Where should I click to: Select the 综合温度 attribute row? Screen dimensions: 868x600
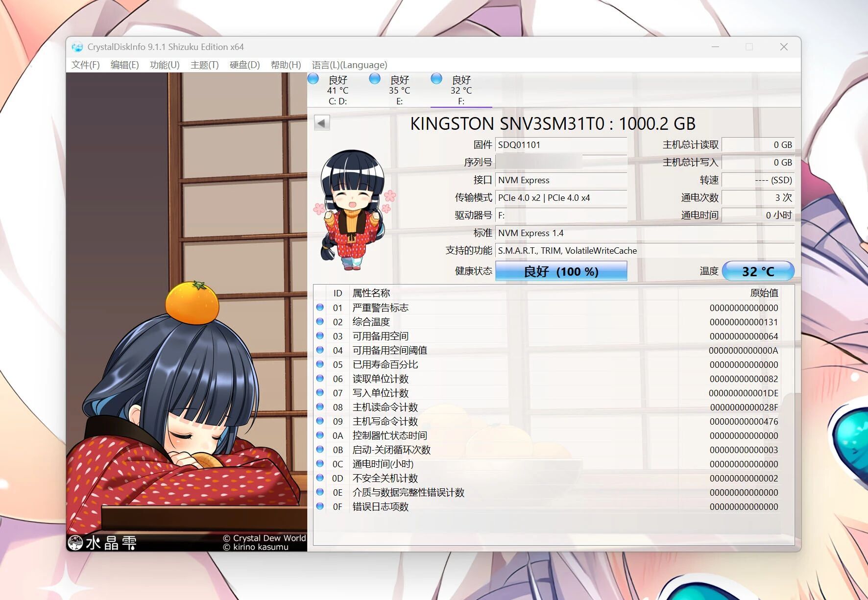tap(547, 322)
